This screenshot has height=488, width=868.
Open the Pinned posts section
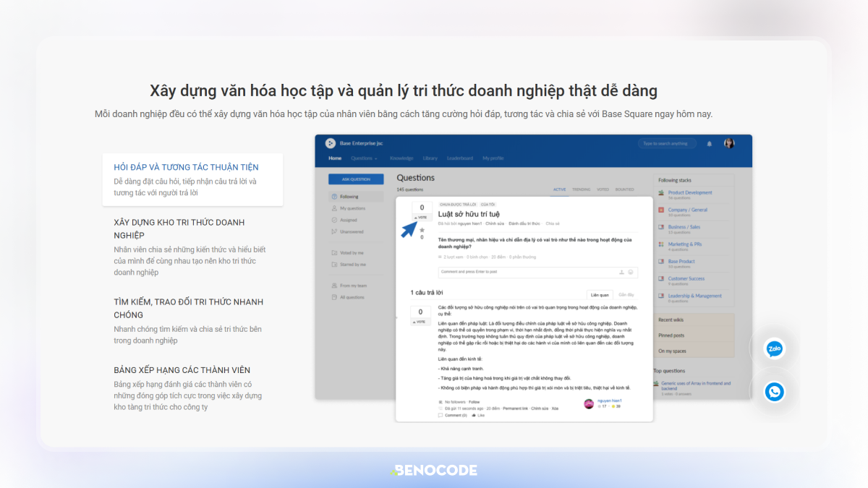(694, 335)
